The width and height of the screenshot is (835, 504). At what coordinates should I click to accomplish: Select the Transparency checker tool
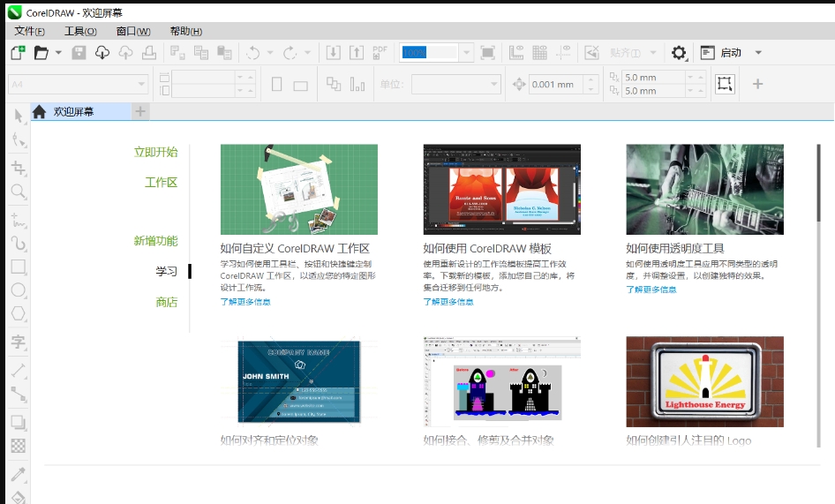pos(19,446)
